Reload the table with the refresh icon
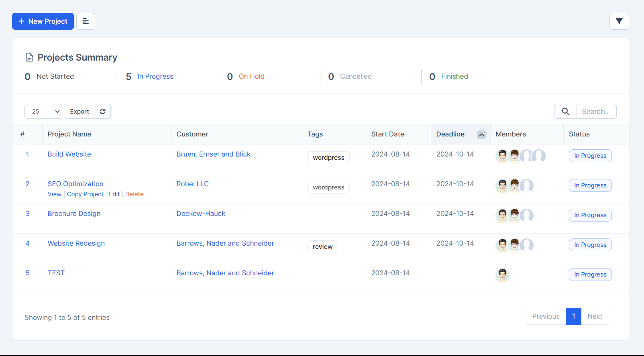The width and height of the screenshot is (644, 356). pyautogui.click(x=102, y=111)
